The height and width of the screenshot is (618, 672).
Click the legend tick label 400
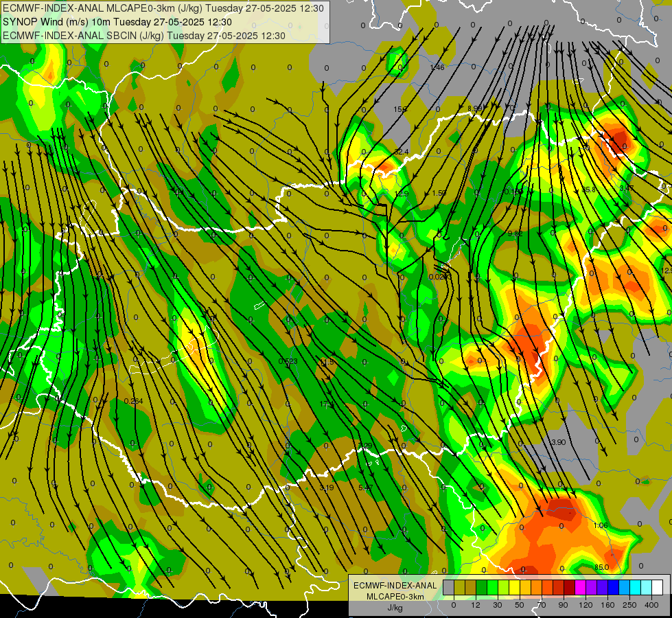(x=651, y=605)
